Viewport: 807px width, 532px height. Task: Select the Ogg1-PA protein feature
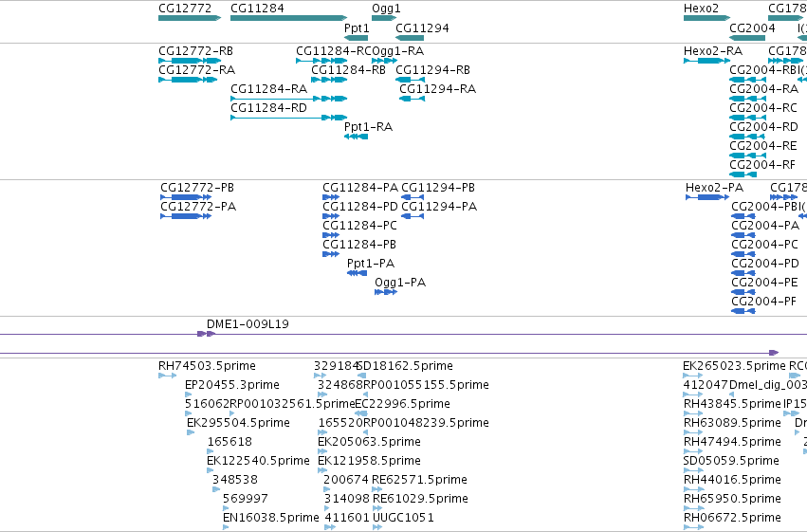[x=386, y=293]
